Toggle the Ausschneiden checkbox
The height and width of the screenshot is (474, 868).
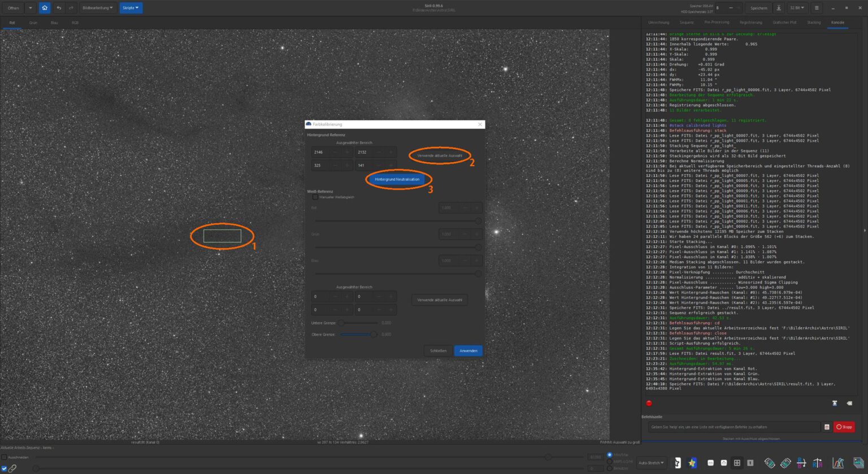point(5,457)
